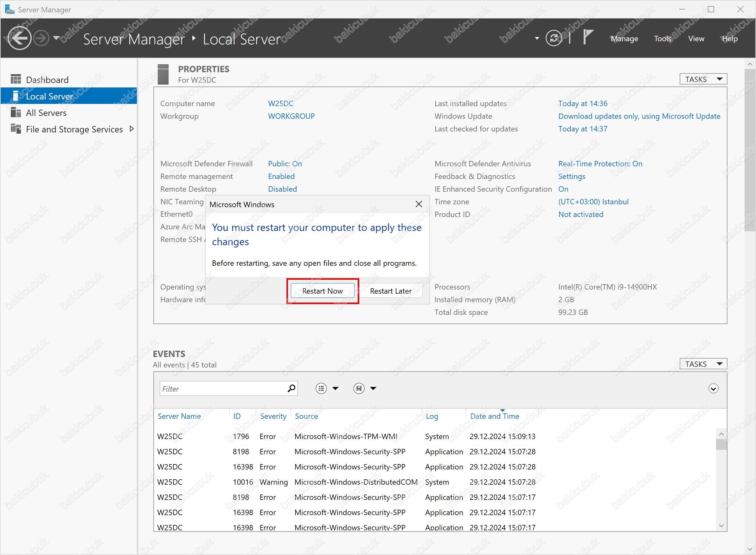Click (UTC+03:00) Istanbul time zone link
This screenshot has width=756, height=555.
pos(593,202)
